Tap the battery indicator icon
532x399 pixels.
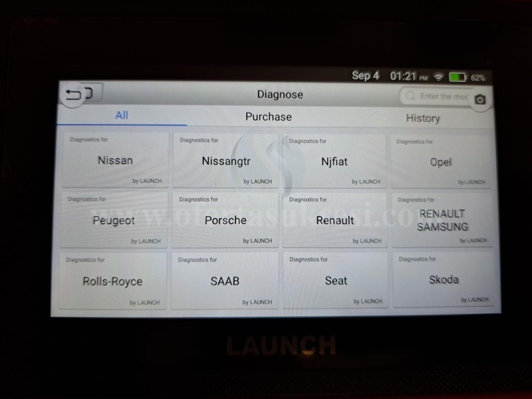[458, 77]
